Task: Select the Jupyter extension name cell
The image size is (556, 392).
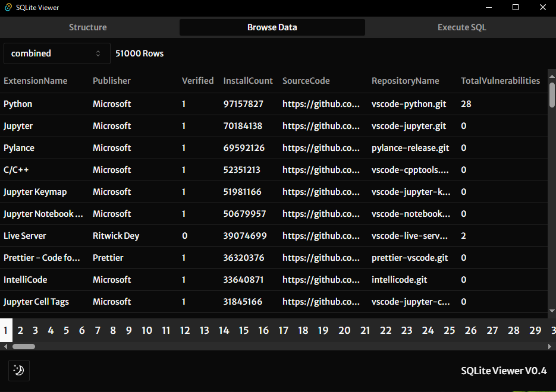Action: [x=18, y=126]
